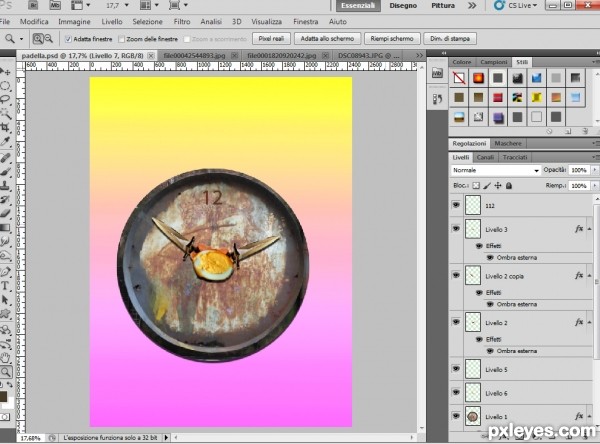Select the Path Selection tool
Screen dimensions: 600x444
coord(5,300)
